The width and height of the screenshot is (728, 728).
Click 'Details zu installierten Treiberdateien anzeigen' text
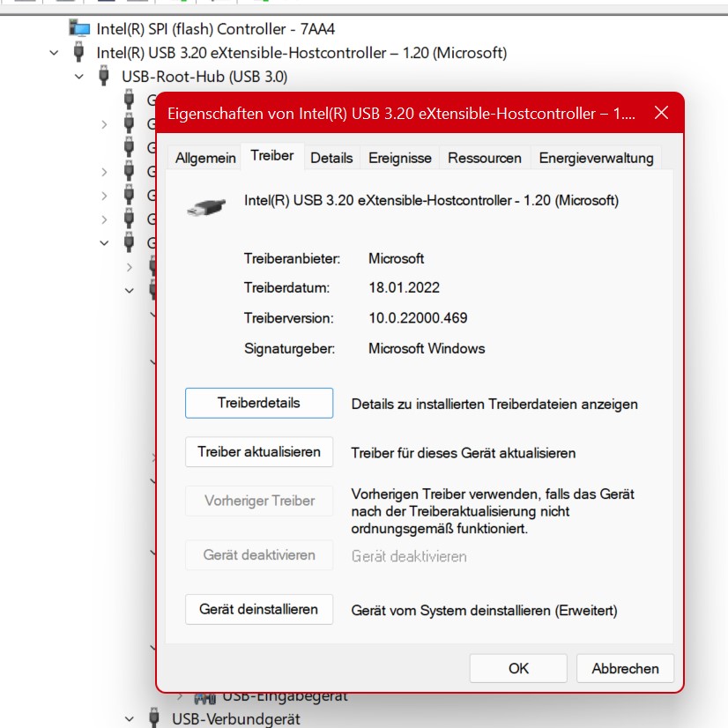pyautogui.click(x=494, y=405)
